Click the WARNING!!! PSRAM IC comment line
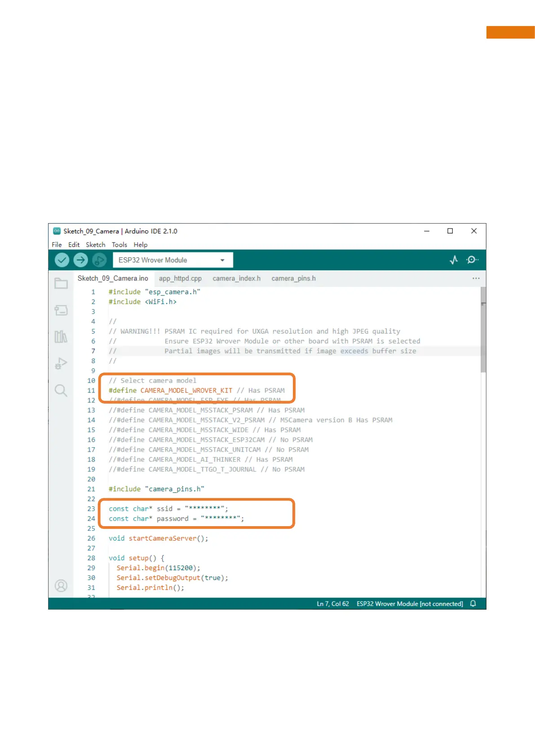The height and width of the screenshot is (756, 535). tap(254, 331)
